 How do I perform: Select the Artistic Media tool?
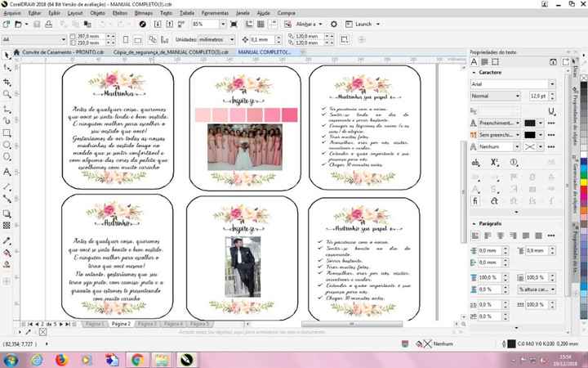[7, 121]
